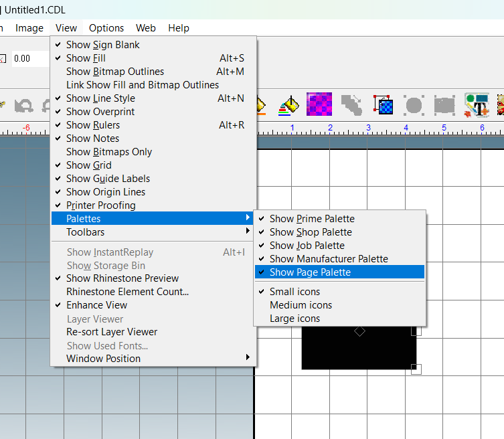Expand the Palettes submenu

153,219
